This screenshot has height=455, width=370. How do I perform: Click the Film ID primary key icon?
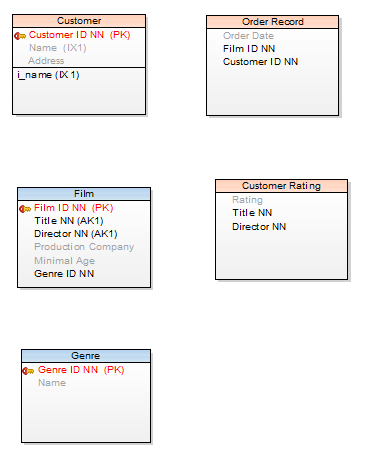pyautogui.click(x=25, y=209)
